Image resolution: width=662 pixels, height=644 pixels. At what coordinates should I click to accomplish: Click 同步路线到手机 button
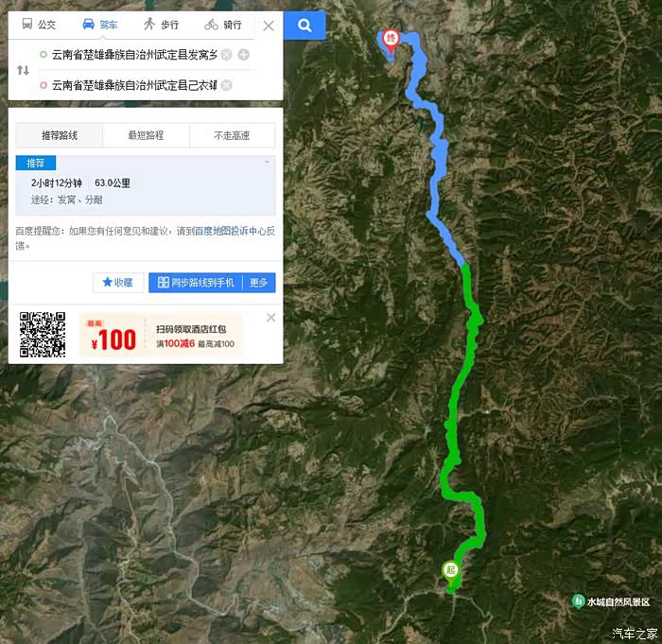(x=196, y=282)
